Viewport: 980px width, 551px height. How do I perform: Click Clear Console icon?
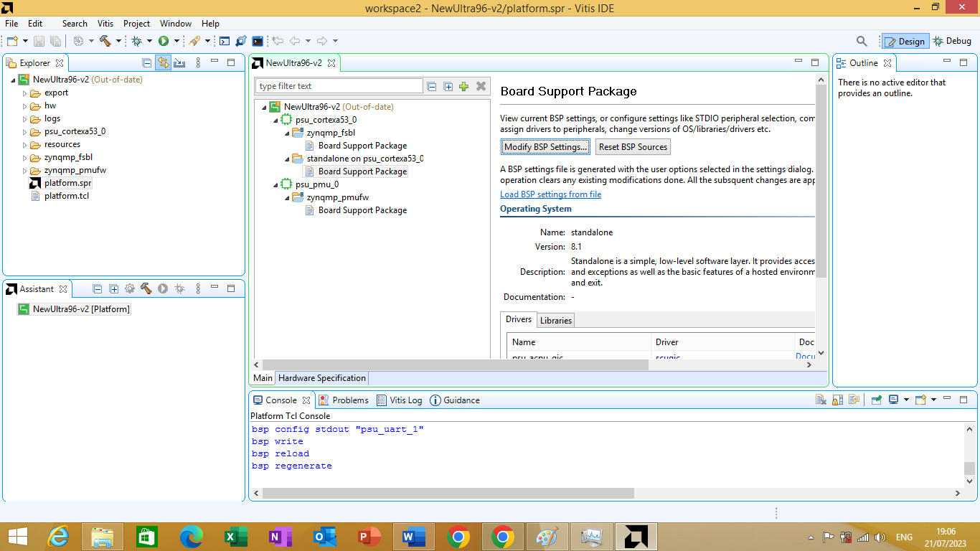(x=821, y=400)
